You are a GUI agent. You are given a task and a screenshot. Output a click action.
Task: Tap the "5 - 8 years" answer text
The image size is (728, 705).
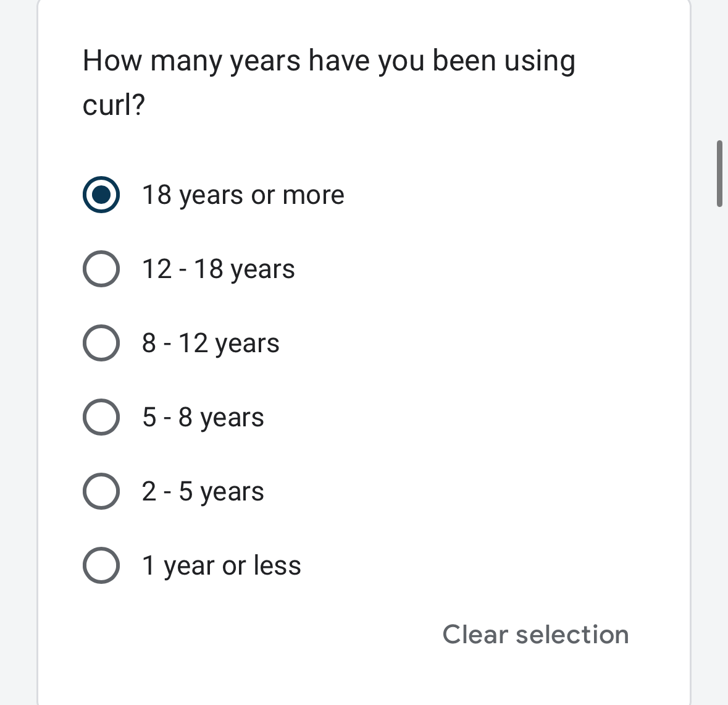click(x=203, y=418)
